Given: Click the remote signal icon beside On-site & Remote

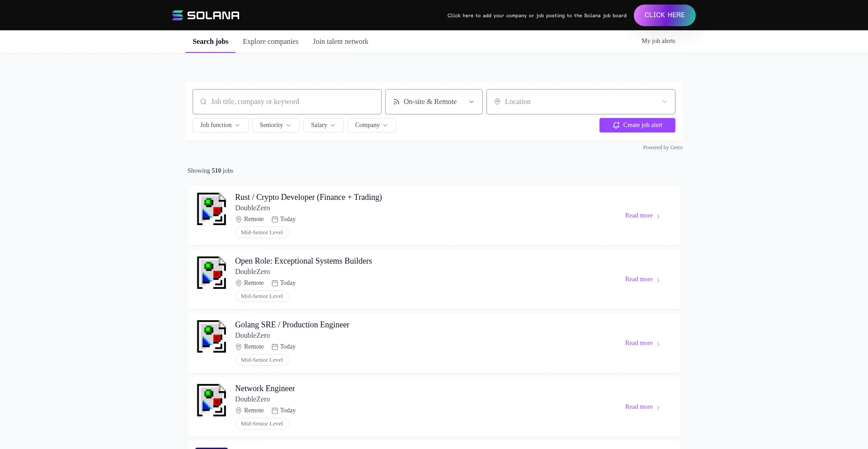Looking at the screenshot, I should tap(396, 102).
